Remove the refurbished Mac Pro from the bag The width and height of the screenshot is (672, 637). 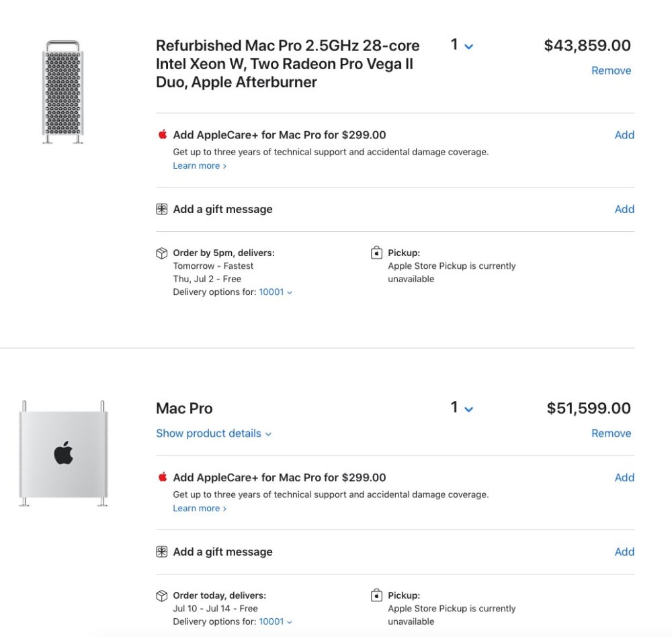611,71
